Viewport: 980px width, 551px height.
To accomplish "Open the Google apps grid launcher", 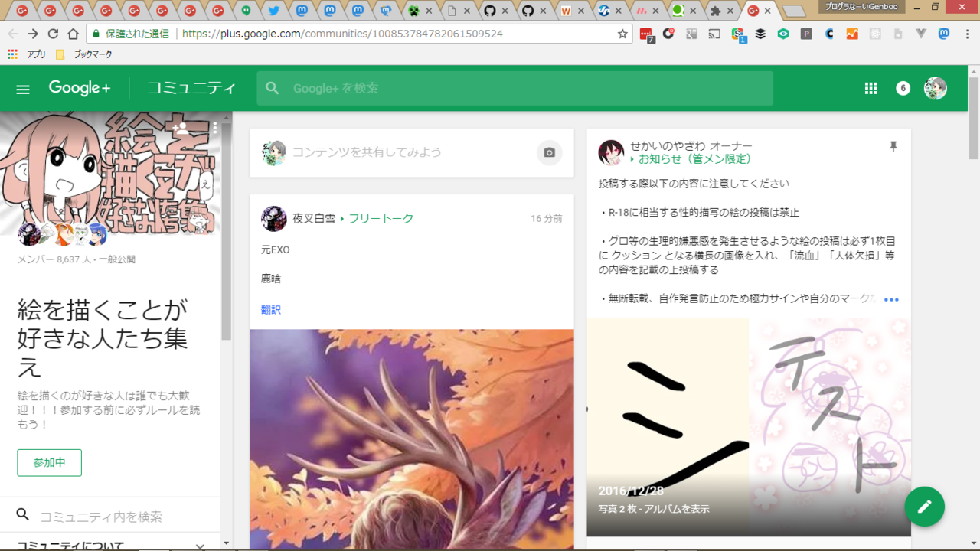I will click(871, 89).
